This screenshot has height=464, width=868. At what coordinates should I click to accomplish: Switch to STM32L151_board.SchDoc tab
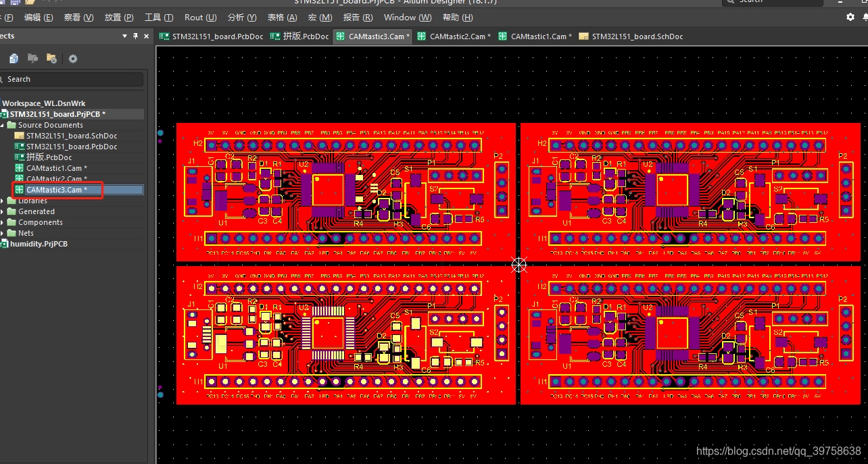pyautogui.click(x=631, y=36)
